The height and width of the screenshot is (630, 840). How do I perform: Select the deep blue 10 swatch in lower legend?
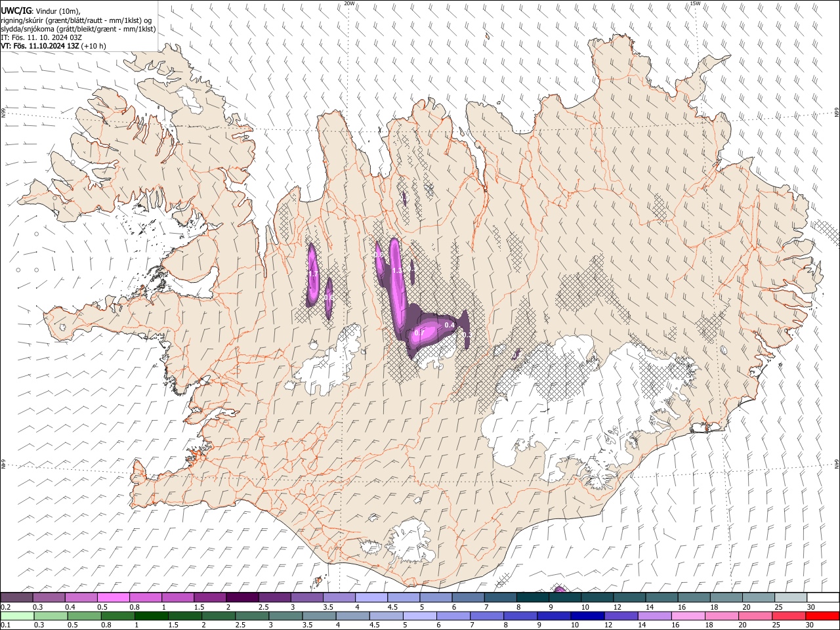(587, 616)
